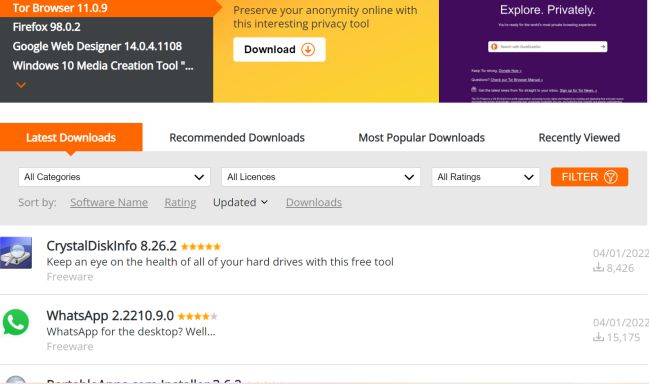Viewport: 649px width, 384px height.
Task: Click the CrystalDiskInfo app icon
Action: pos(16,253)
